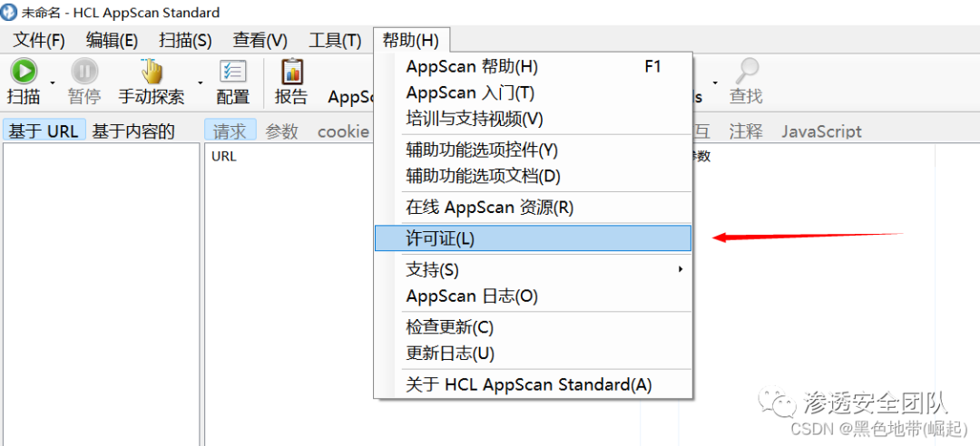Viewport: 980px width, 446px height.
Task: Choose AppScan 帮助(H) help entry
Action: (x=534, y=66)
